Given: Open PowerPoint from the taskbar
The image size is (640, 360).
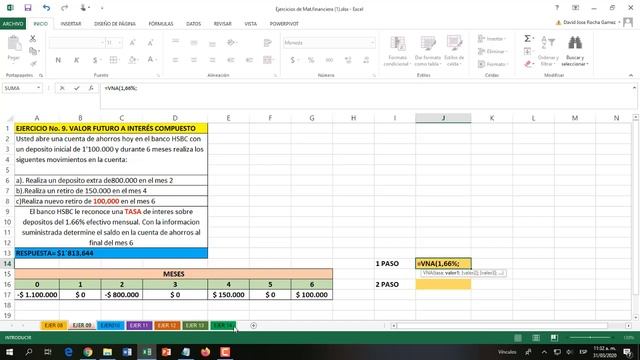Looking at the screenshot, I should (x=166, y=352).
